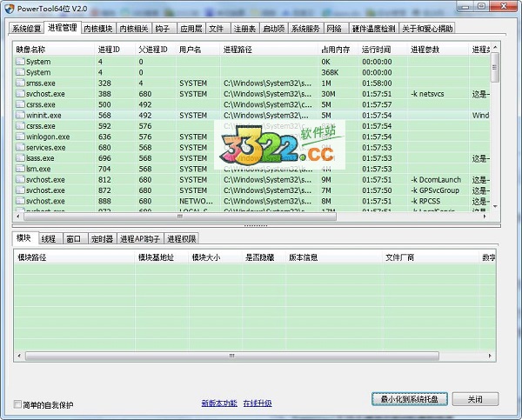This screenshot has width=522, height=420.
Task: Open the 内核模块 tab
Action: click(x=98, y=29)
